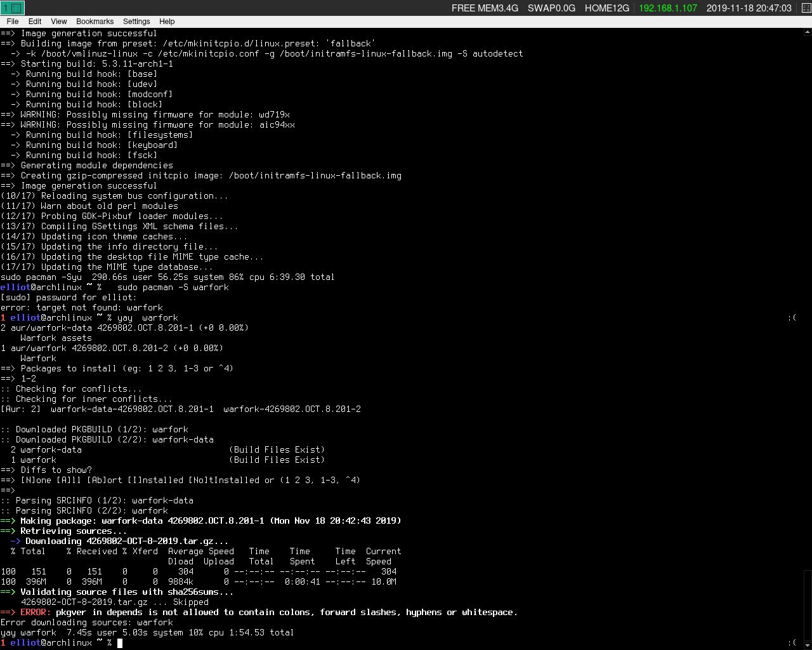Click '(11/17) Warn about old perl modules' line
The height and width of the screenshot is (650, 812).
(89, 206)
